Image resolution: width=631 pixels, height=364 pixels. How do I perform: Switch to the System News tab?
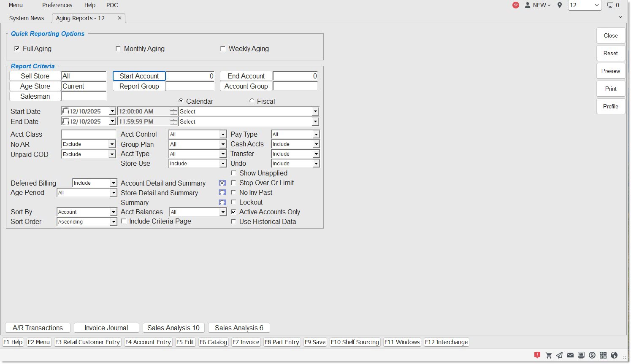pyautogui.click(x=27, y=18)
